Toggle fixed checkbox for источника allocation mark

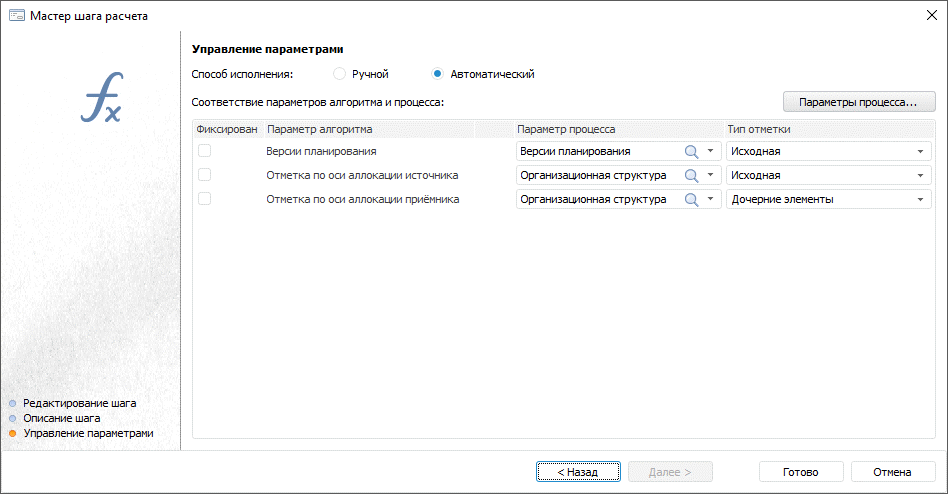(204, 175)
